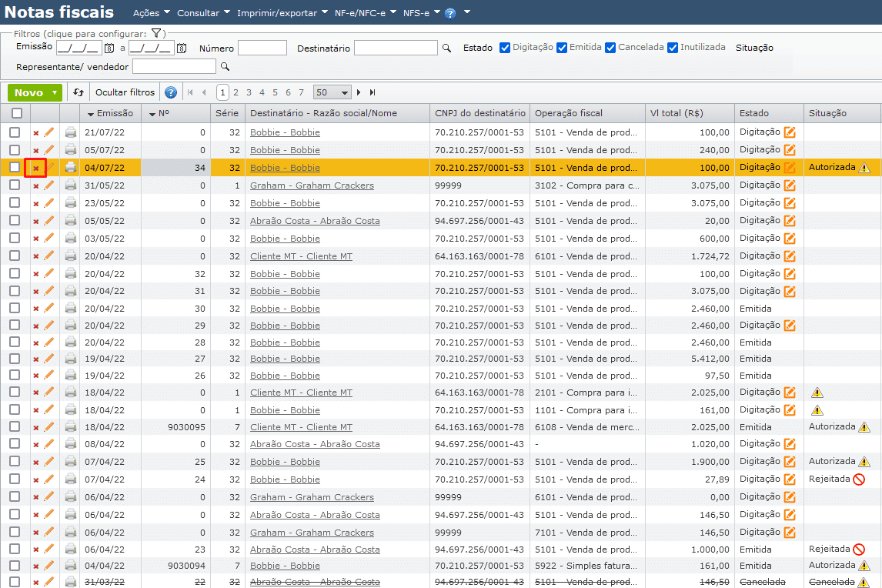
Task: Click the blue help icon beside Ocultar filtros
Action: pyautogui.click(x=171, y=92)
